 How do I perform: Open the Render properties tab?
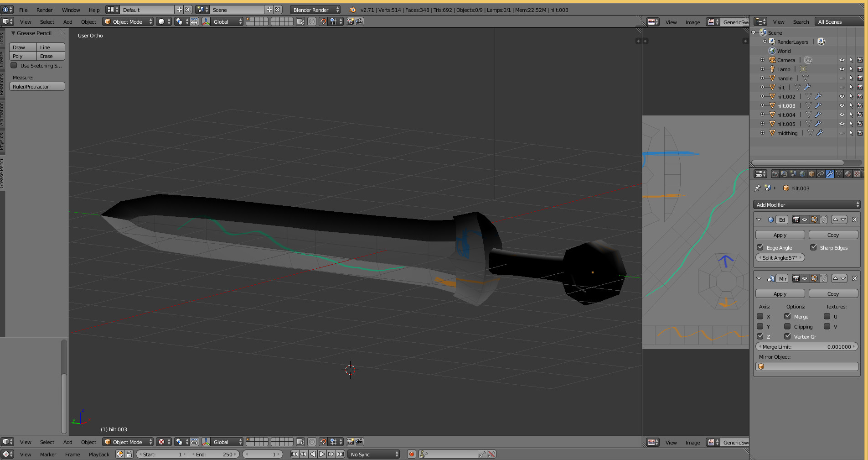tap(776, 174)
